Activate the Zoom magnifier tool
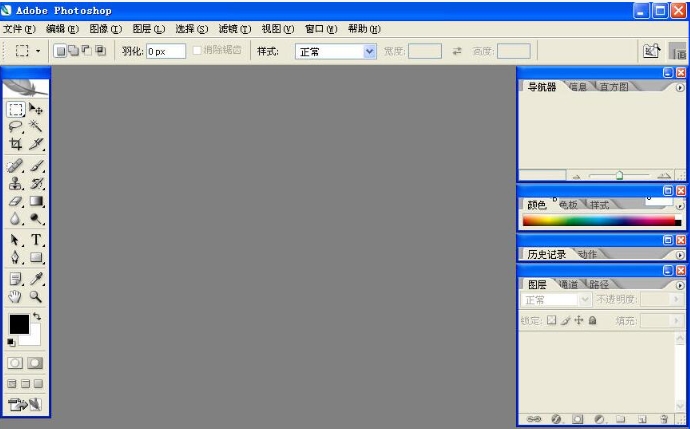The height and width of the screenshot is (429, 690). tap(37, 296)
